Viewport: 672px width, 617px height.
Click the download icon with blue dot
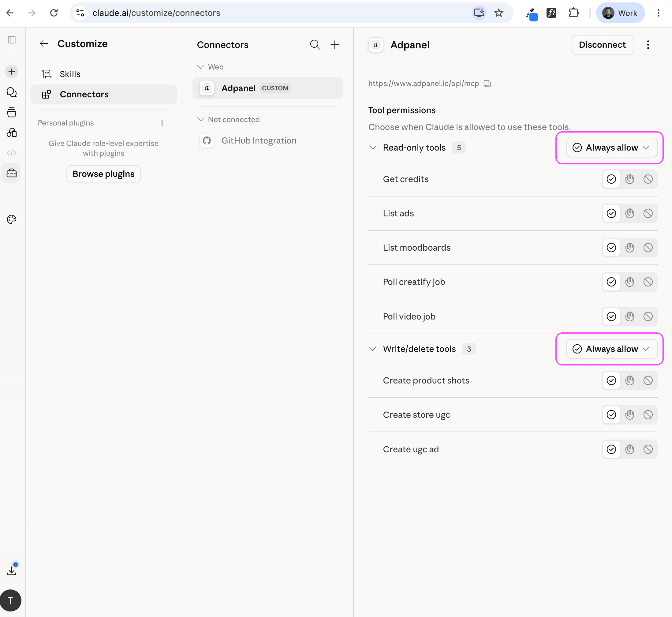pos(12,570)
